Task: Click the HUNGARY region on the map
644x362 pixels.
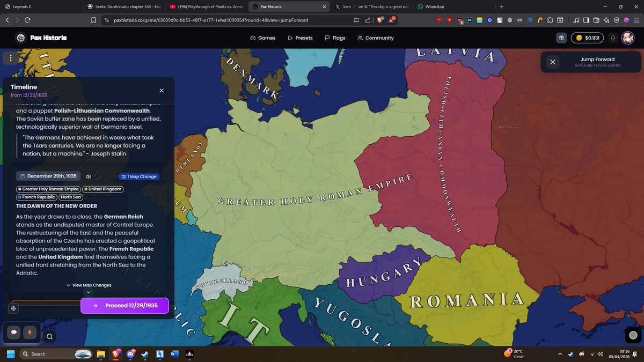Action: 383,274
